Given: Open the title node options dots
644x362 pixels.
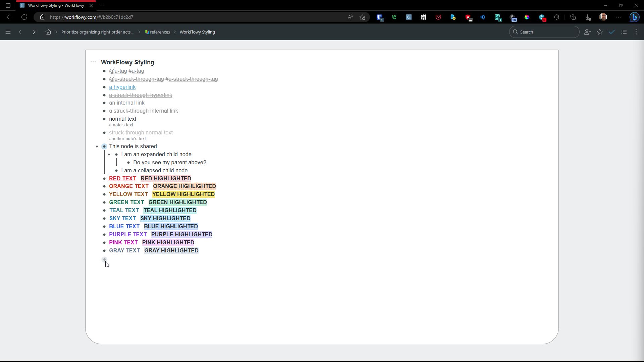Looking at the screenshot, I should click(x=93, y=62).
